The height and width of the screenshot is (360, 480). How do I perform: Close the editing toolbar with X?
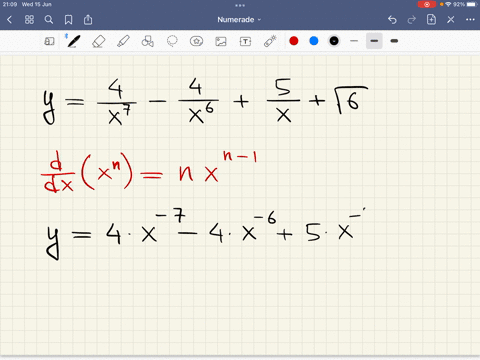pyautogui.click(x=451, y=20)
